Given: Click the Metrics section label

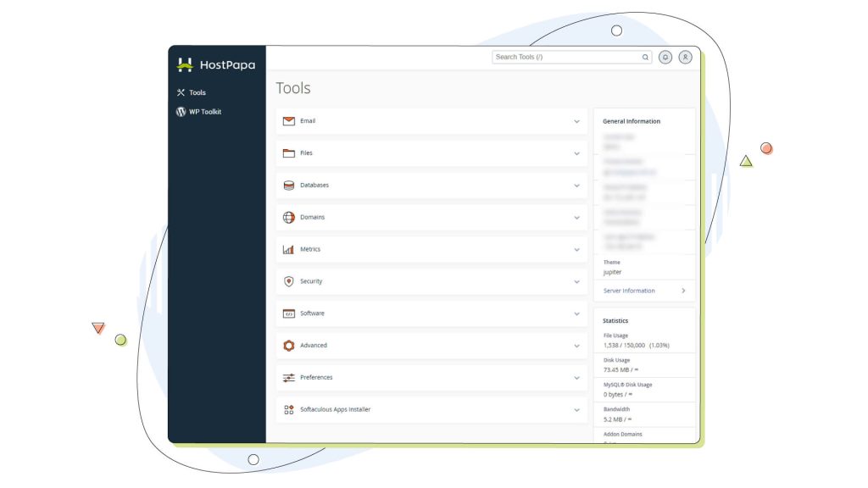Looking at the screenshot, I should click(310, 250).
